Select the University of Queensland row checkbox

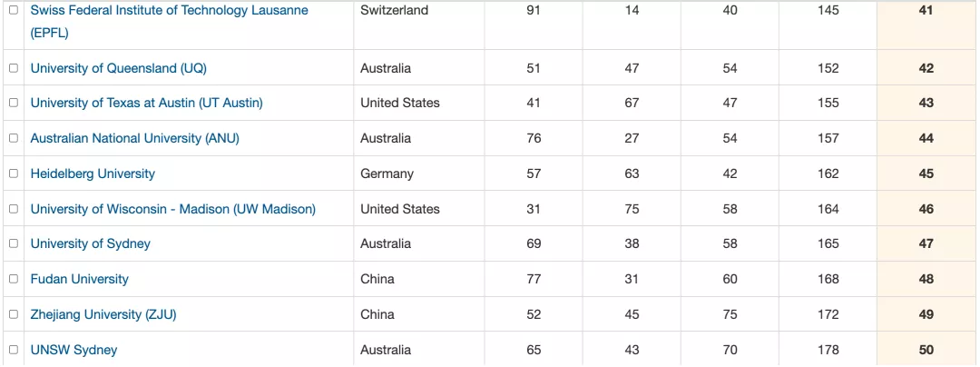(14, 68)
